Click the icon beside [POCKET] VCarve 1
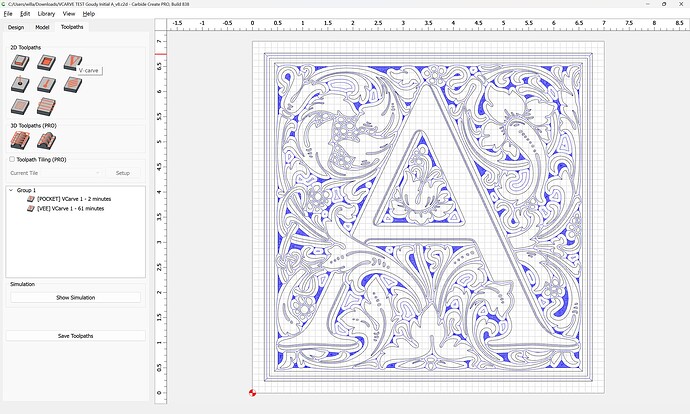 [x=30, y=199]
